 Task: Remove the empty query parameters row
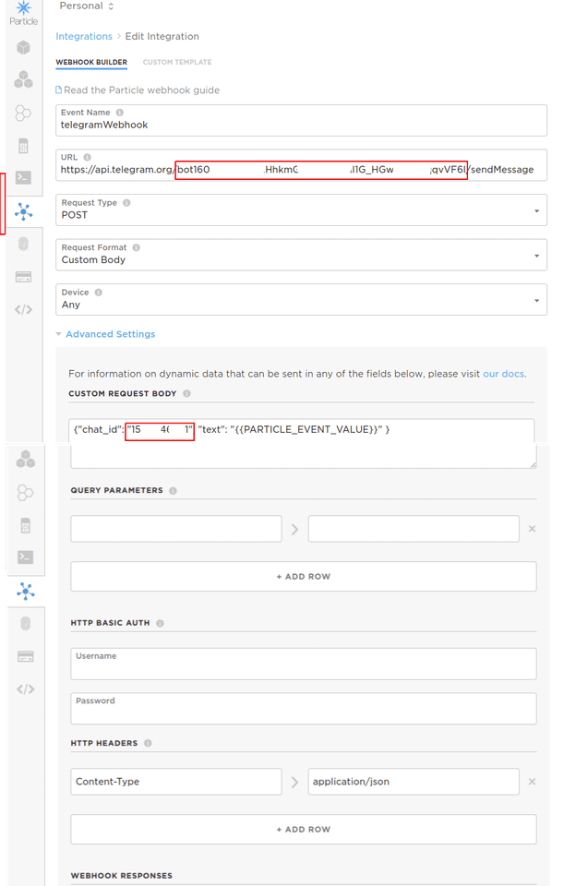click(532, 529)
